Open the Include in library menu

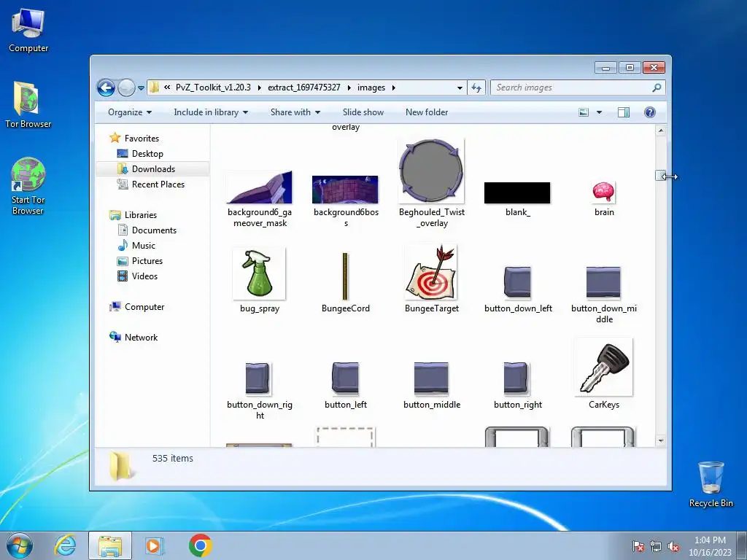pyautogui.click(x=211, y=112)
